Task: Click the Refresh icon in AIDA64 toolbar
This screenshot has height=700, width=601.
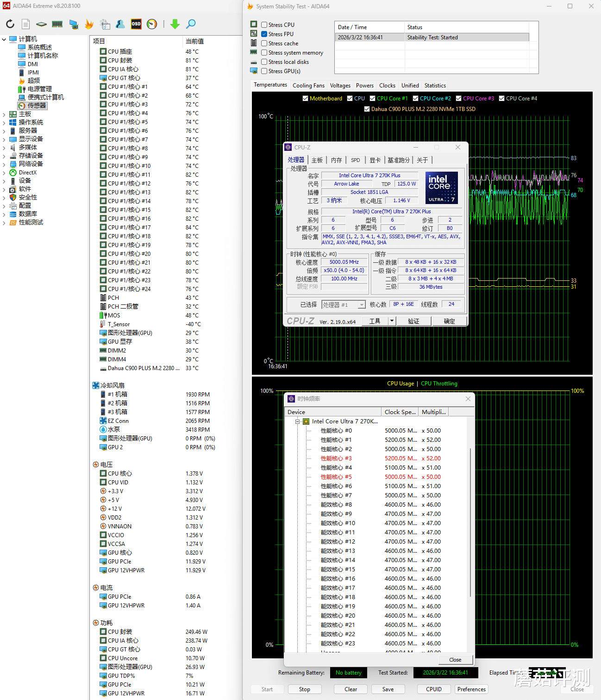Action: click(10, 24)
